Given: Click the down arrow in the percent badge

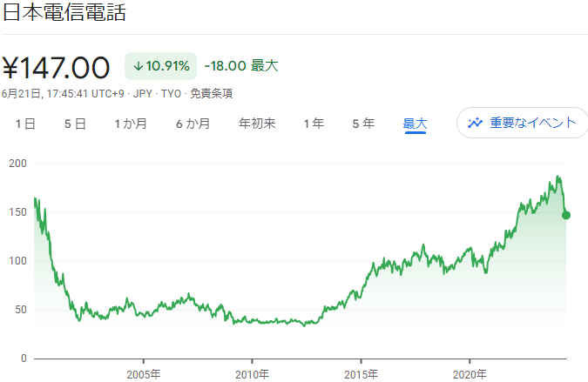Looking at the screenshot, I should point(138,66).
